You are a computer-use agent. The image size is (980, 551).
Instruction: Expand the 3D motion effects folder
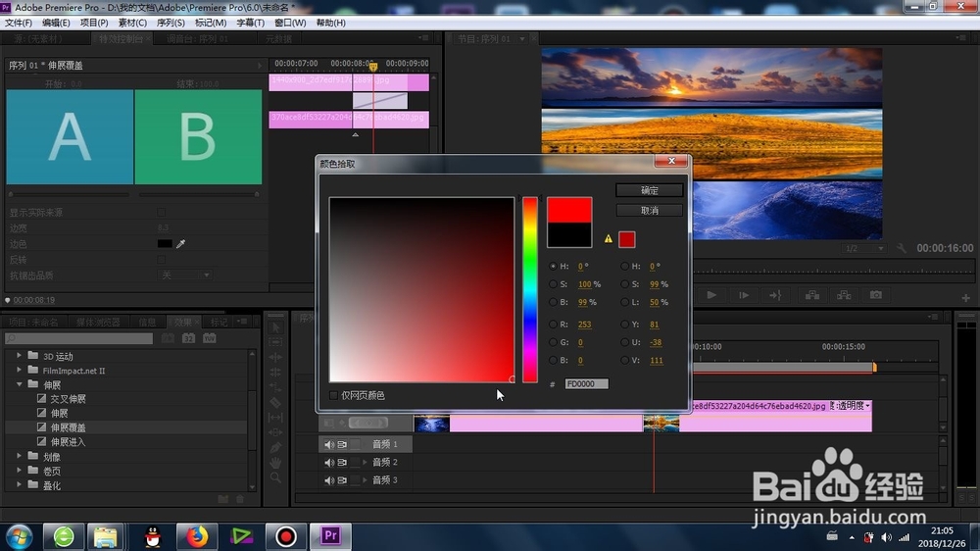tap(19, 356)
